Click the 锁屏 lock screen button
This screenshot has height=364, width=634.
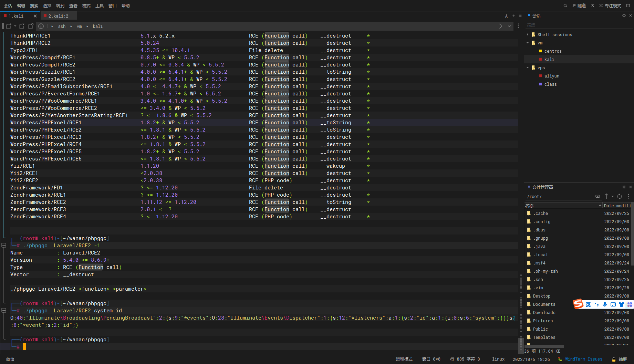[x=620, y=359]
